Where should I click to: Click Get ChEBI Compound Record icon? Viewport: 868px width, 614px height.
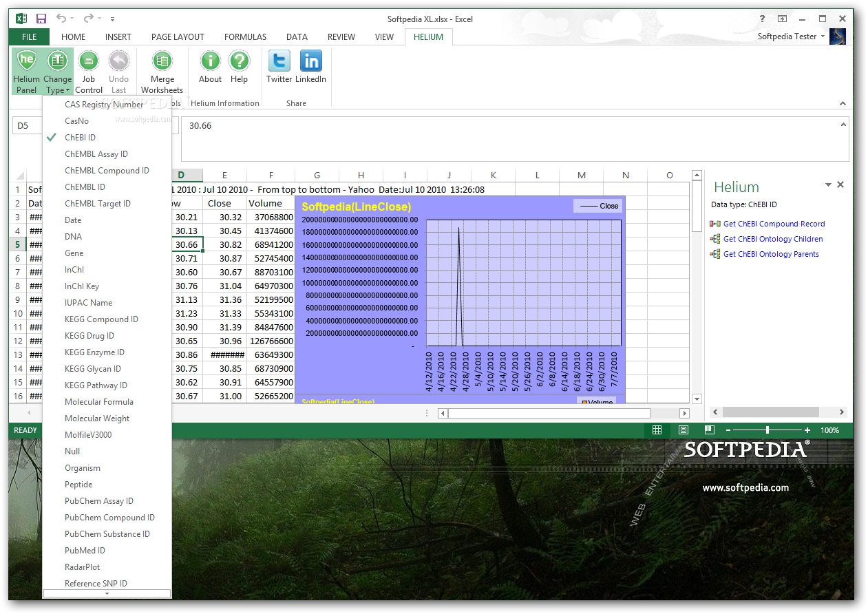[715, 224]
